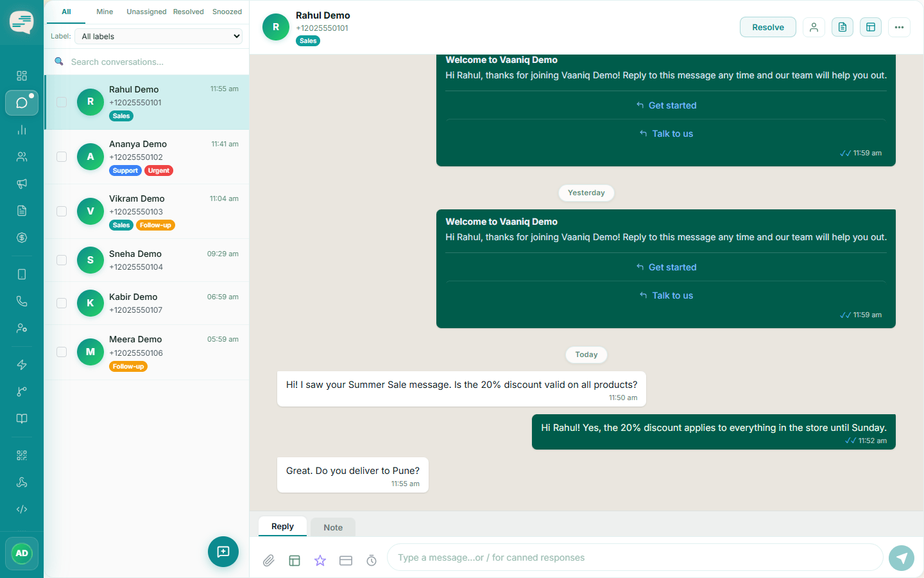Check the Sneha Demo conversation checkbox
Screen dimensions: 924x578
(x=62, y=260)
